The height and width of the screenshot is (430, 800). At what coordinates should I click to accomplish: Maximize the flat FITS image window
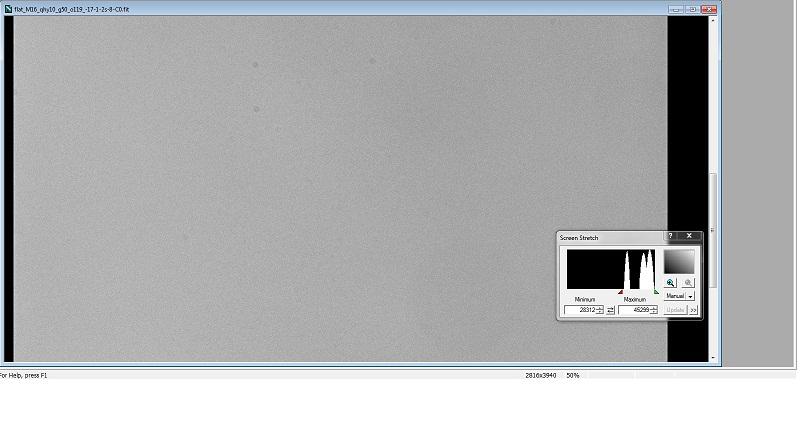click(x=692, y=9)
